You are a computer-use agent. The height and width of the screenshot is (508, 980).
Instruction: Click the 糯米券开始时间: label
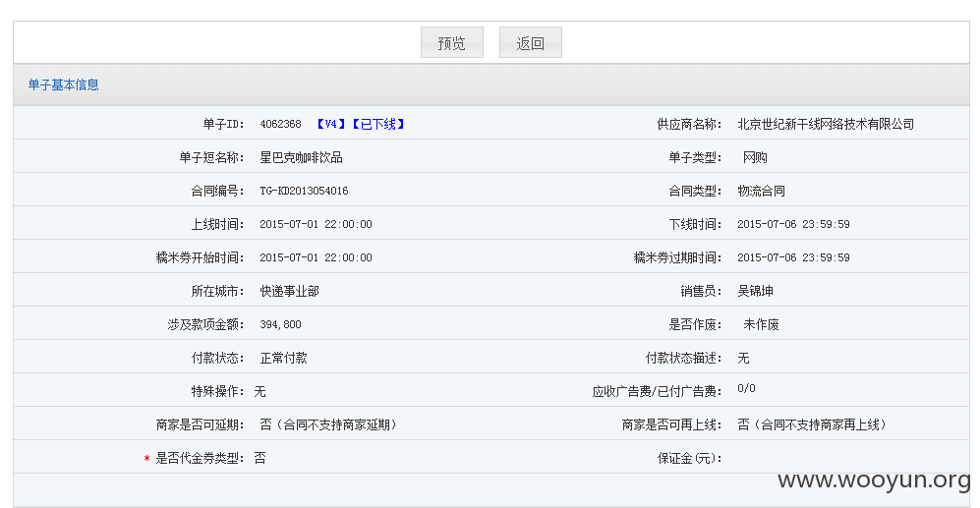pyautogui.click(x=200, y=258)
